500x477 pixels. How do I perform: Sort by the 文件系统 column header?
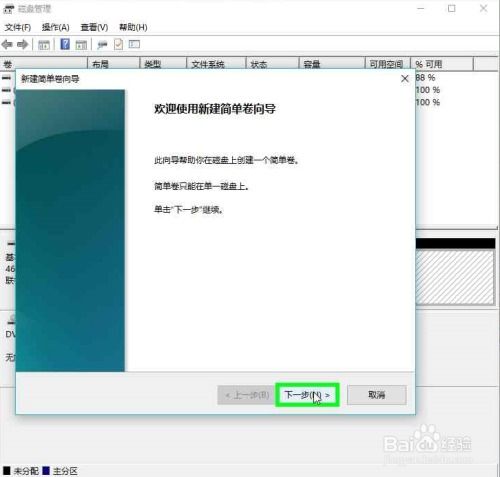[216, 64]
